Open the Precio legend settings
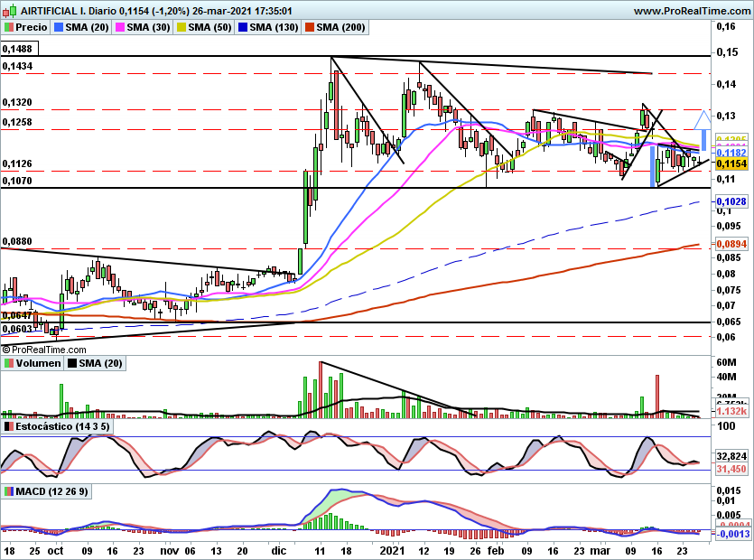 click(31, 28)
